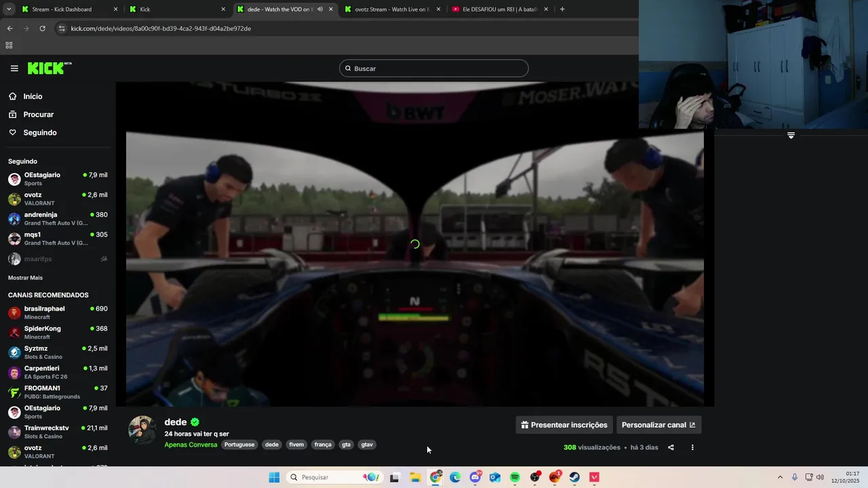Open the apps grid in bookmarks bar
The width and height of the screenshot is (868, 488).
pyautogui.click(x=9, y=45)
